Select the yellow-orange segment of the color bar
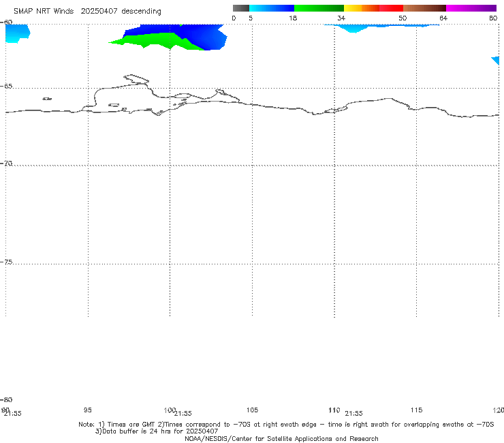 (x=362, y=8)
